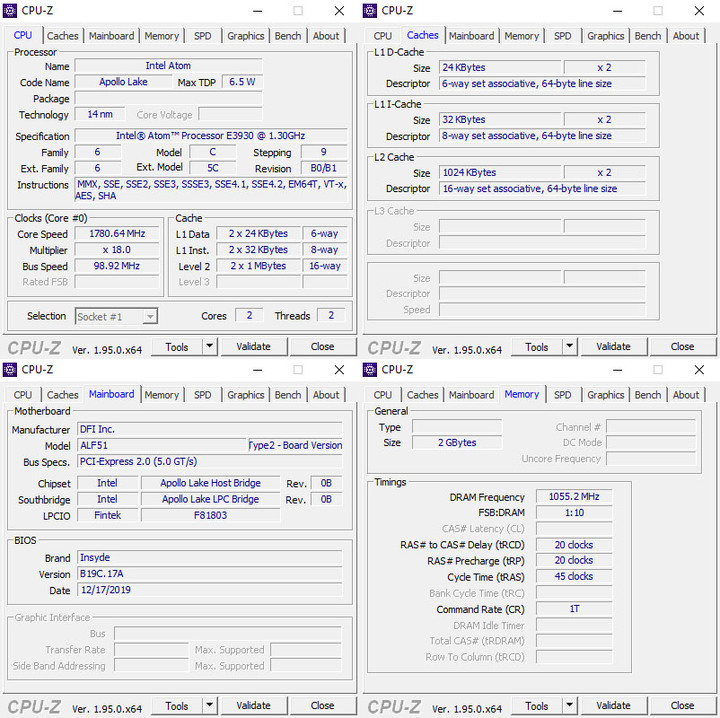
Task: Click the BIOS Date 12/17/2019 field
Action: tap(210, 590)
